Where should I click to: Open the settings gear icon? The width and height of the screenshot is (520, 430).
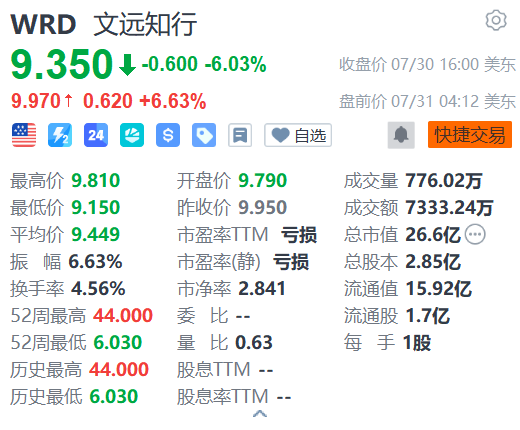point(496,21)
